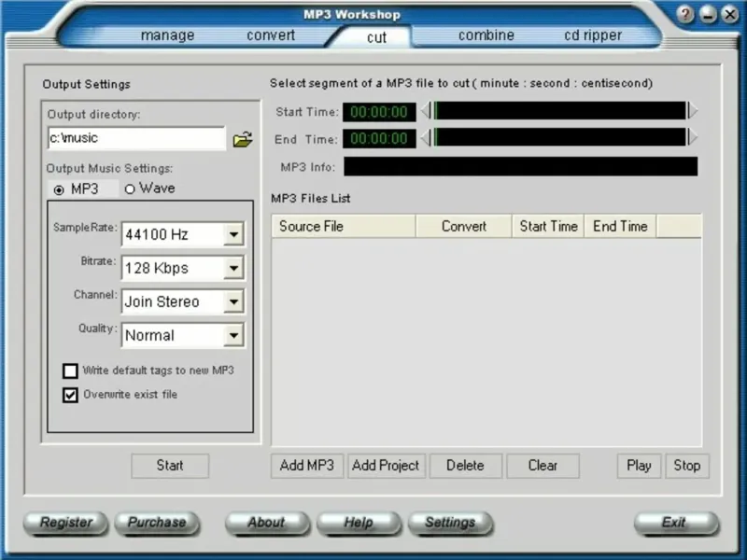Click the Start Time 00:00:00 display

(x=379, y=112)
